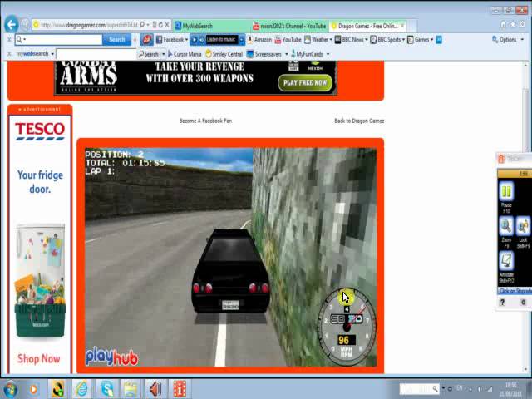Image resolution: width=532 pixels, height=399 pixels.
Task: Expand the BBC Sports toolbar dropdown
Action: (403, 40)
